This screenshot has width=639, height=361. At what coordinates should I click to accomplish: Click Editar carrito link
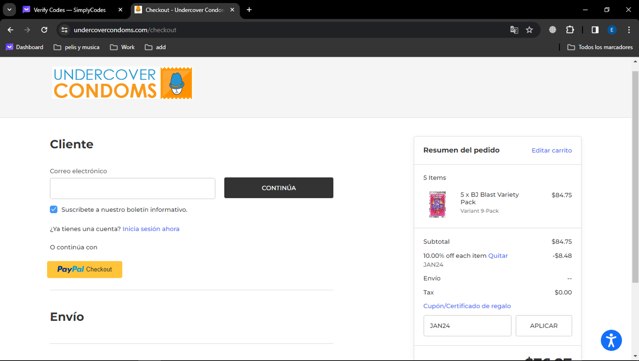(551, 150)
